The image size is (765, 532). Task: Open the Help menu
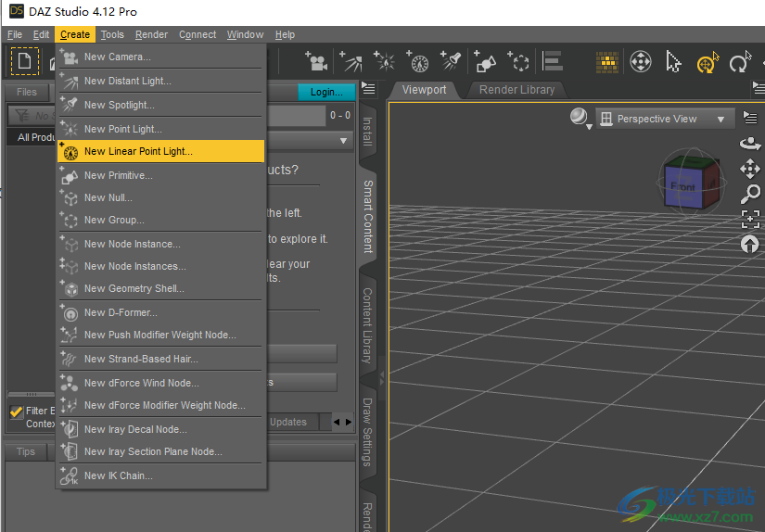coord(285,34)
